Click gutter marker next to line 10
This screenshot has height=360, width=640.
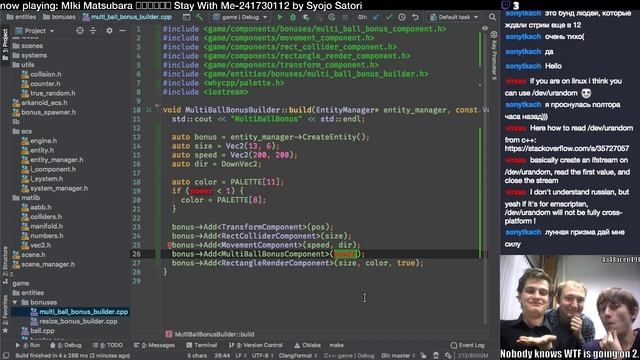[x=149, y=110]
